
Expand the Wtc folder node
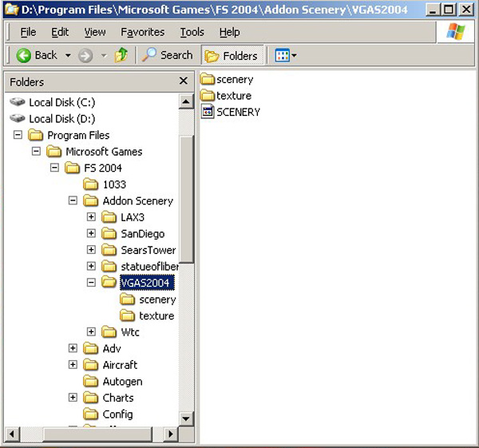tap(91, 331)
